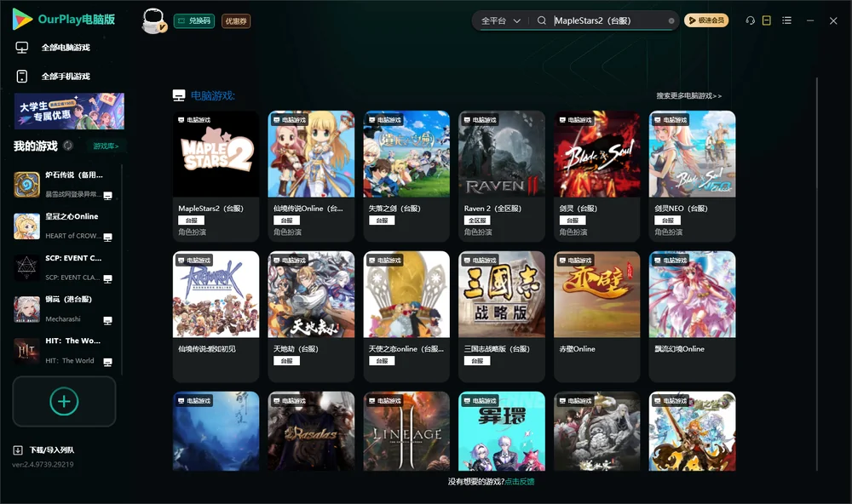Image resolution: width=852 pixels, height=504 pixels.
Task: Open Raven 2 (全区服) game card
Action: tap(502, 176)
